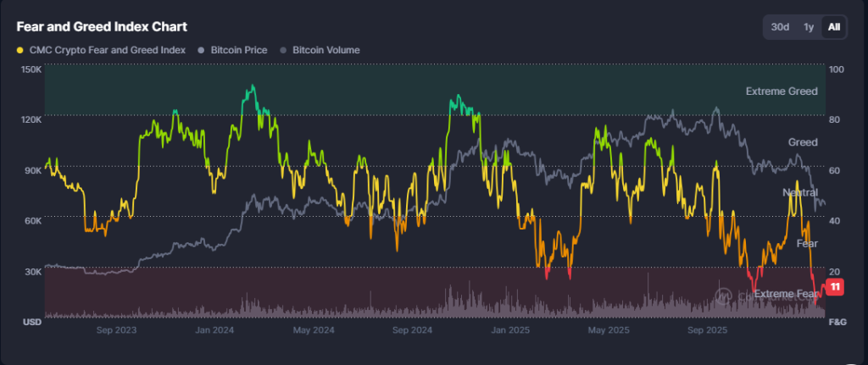Screen dimensions: 868x365
Task: Select the May 2025 axis date
Action: pyautogui.click(x=608, y=329)
